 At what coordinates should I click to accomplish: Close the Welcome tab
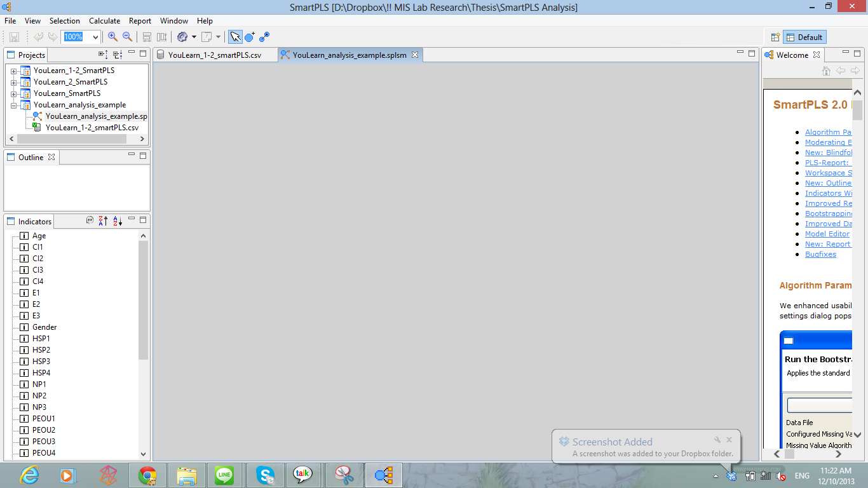pyautogui.click(x=817, y=55)
